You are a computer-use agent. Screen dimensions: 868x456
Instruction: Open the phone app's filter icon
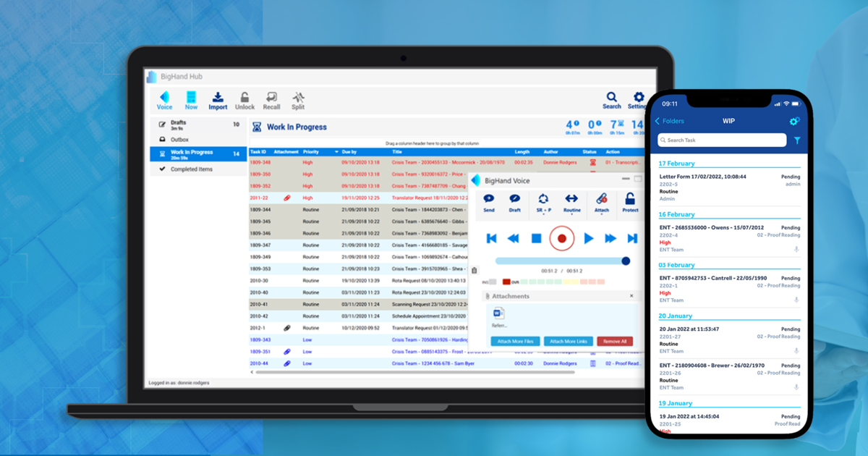797,140
